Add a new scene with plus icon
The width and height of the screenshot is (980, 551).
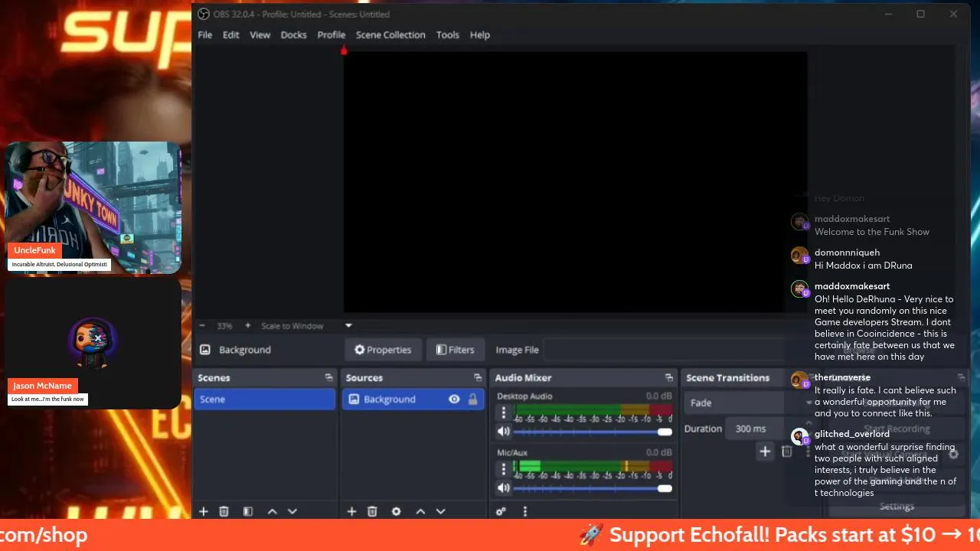click(204, 511)
